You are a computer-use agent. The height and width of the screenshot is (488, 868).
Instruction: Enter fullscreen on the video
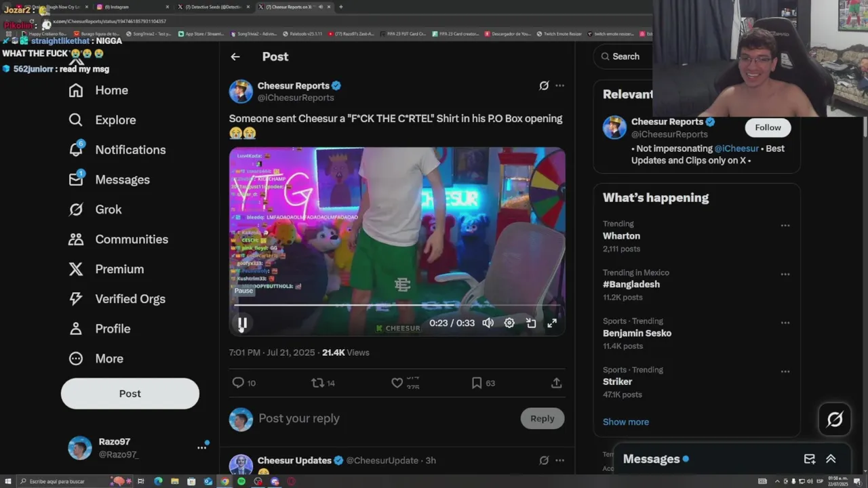(x=552, y=323)
